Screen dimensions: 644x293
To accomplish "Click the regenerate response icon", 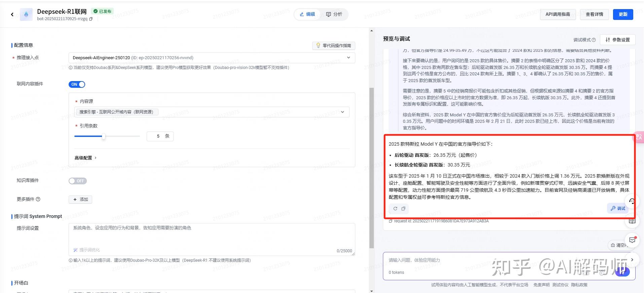I will (x=395, y=209).
